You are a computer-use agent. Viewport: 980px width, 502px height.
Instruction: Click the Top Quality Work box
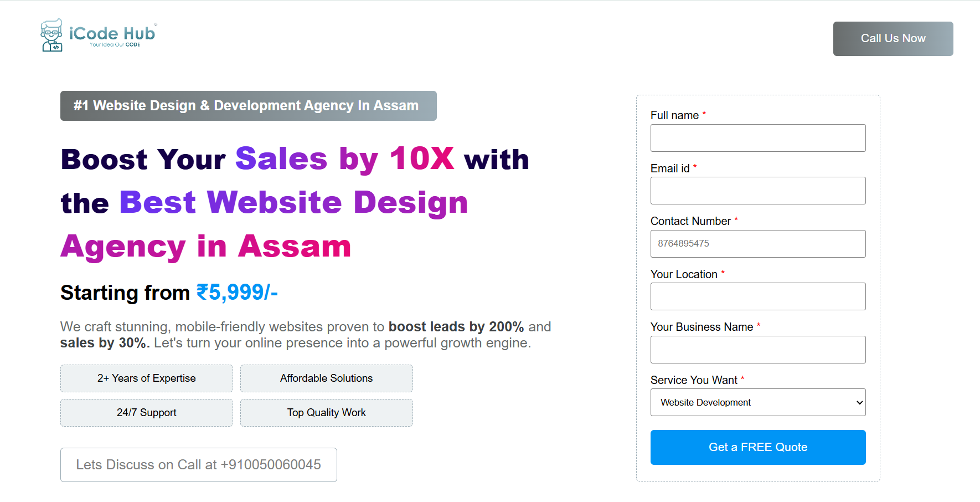[327, 413]
